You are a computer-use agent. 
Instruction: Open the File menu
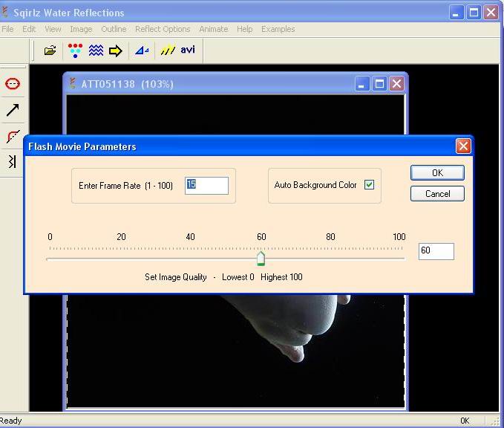coord(7,29)
